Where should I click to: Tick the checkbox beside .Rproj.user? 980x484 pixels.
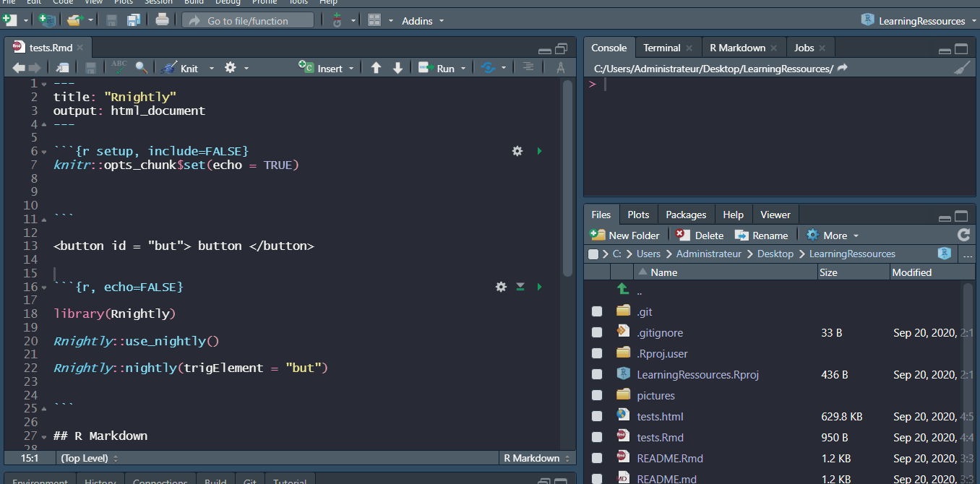pyautogui.click(x=597, y=353)
